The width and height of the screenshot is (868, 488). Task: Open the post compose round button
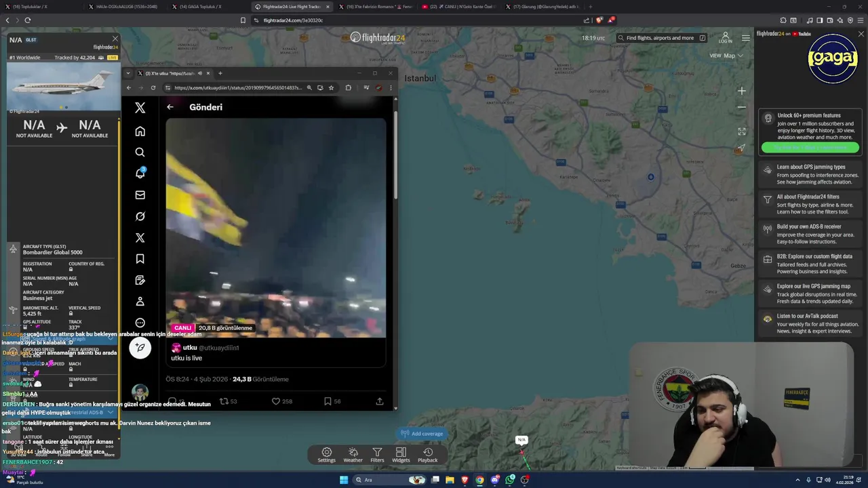tap(140, 348)
